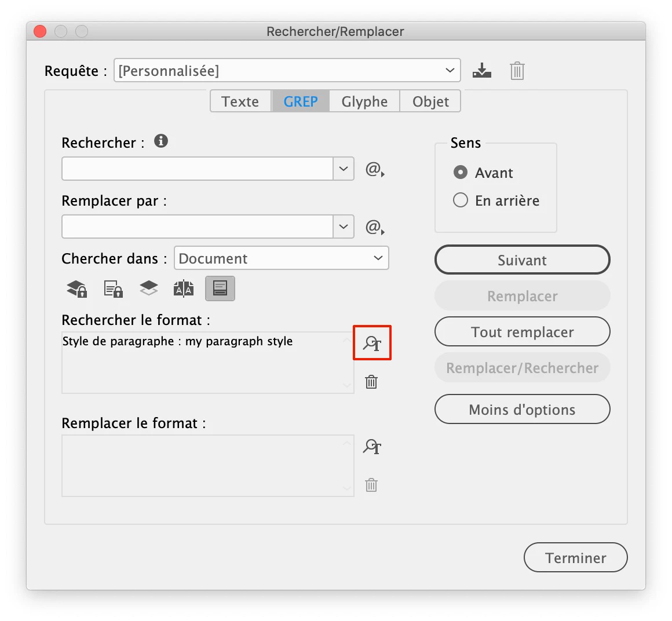672x621 pixels.
Task: Expand the Remplacer par history dropdown arrow
Action: click(x=344, y=227)
